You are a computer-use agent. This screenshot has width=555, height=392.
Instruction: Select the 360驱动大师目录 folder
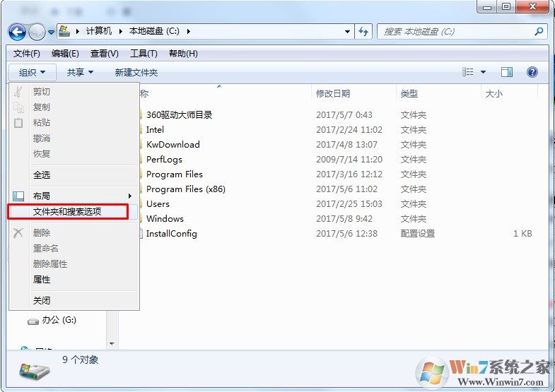click(x=179, y=115)
